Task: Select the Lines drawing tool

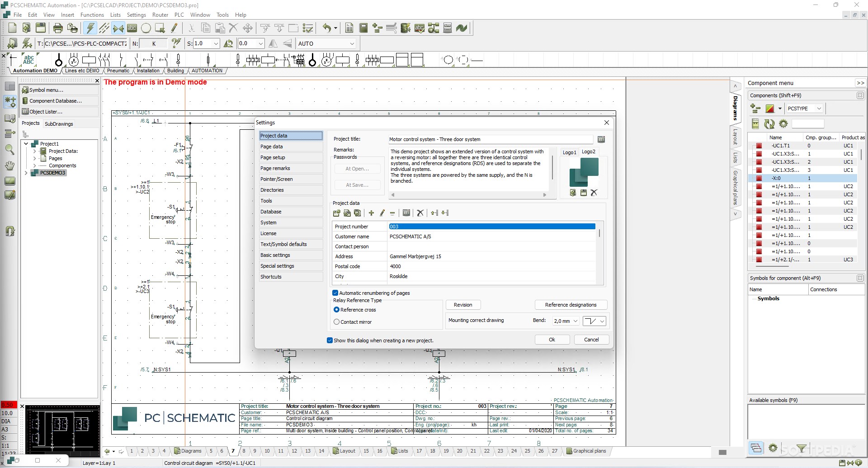Action: (x=104, y=28)
